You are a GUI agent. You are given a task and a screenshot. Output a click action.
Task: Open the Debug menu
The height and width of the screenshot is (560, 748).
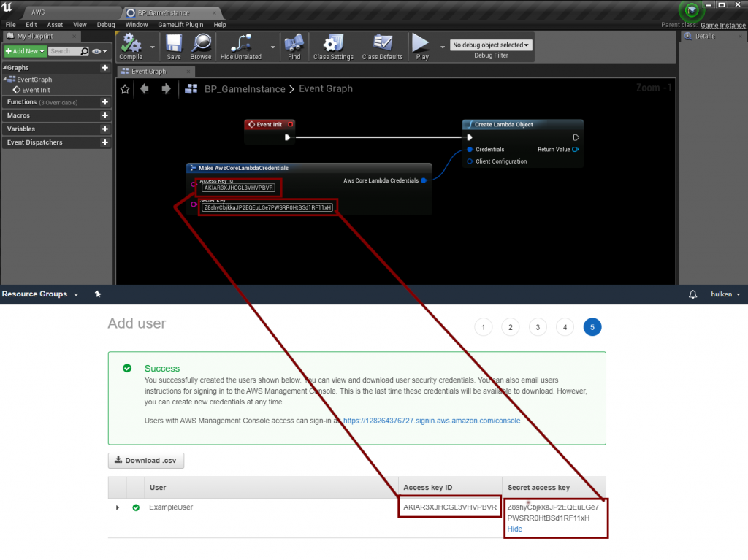(106, 25)
